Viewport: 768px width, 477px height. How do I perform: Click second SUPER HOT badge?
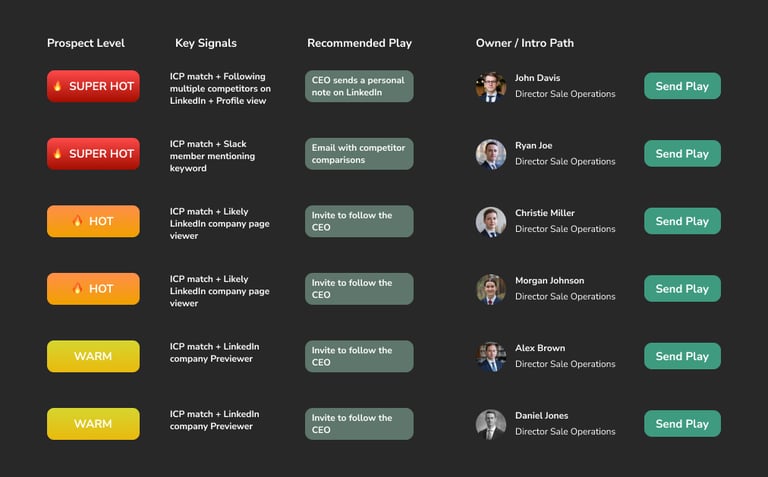pos(93,154)
